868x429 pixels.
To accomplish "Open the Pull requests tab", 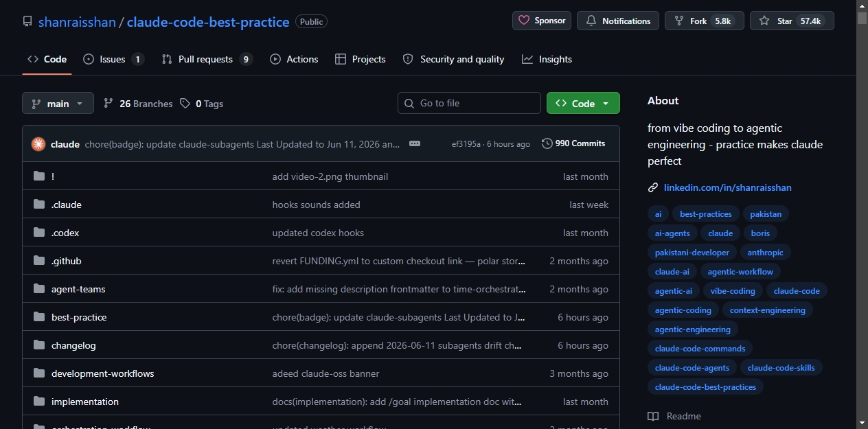I will (x=207, y=59).
